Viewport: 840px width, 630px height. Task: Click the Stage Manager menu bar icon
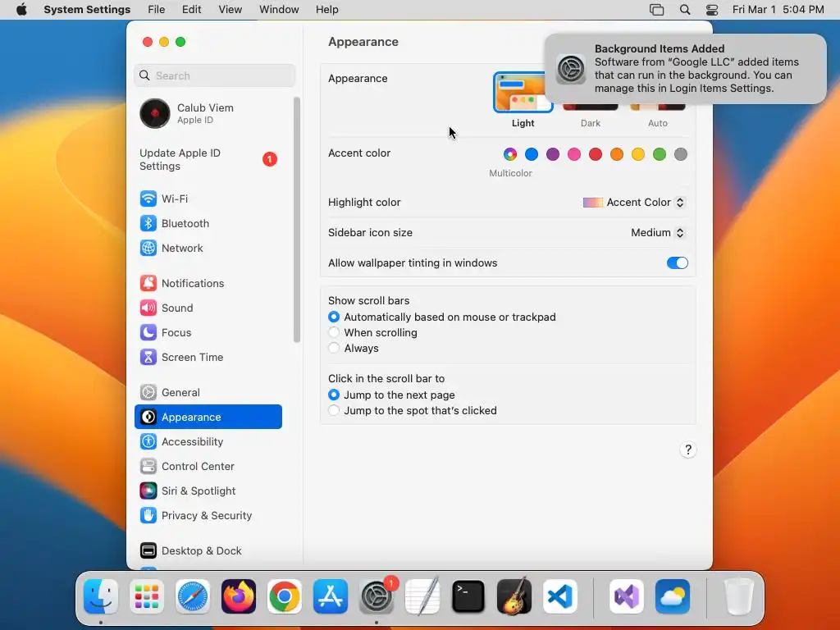(656, 10)
